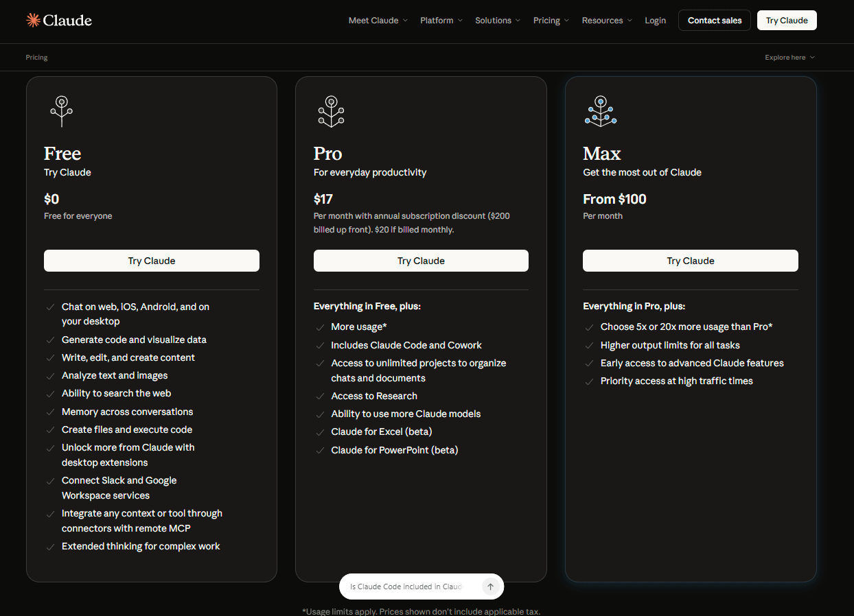The height and width of the screenshot is (616, 854).
Task: Click the checkmark beside 'More usage*'
Action: (320, 327)
